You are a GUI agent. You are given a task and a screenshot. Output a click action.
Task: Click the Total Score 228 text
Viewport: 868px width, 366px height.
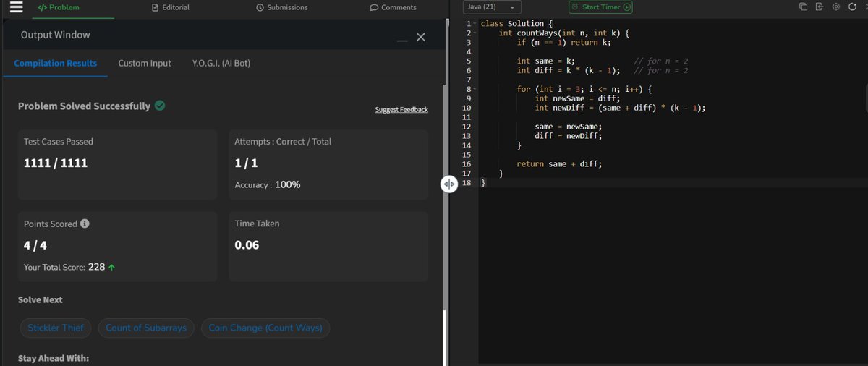tap(69, 267)
